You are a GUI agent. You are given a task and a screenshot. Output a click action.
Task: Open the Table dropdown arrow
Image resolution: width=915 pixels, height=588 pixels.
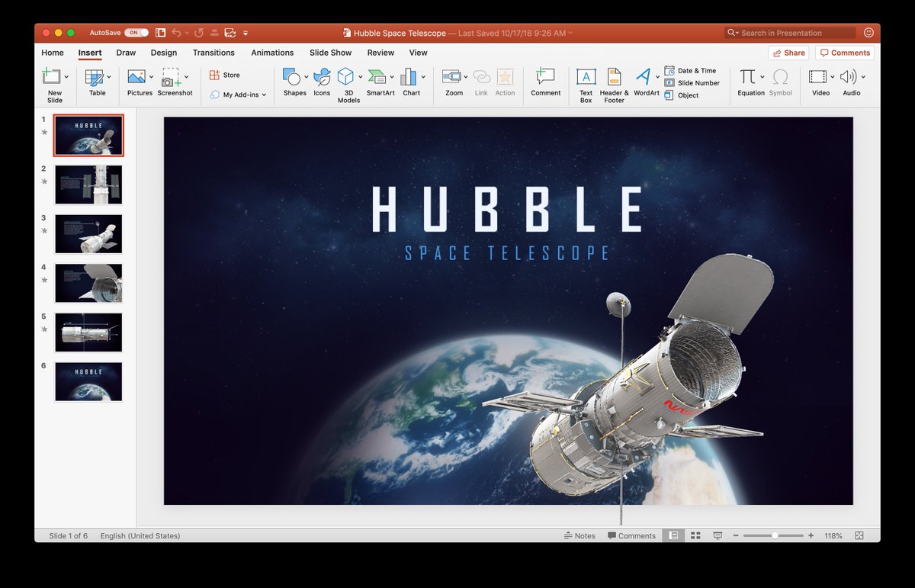click(x=109, y=77)
